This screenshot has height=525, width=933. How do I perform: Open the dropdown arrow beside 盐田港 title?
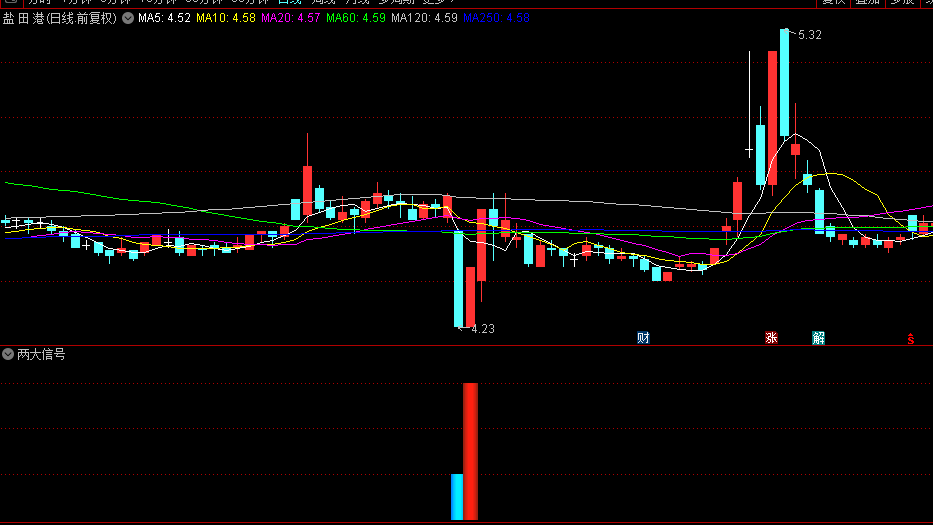[x=128, y=18]
